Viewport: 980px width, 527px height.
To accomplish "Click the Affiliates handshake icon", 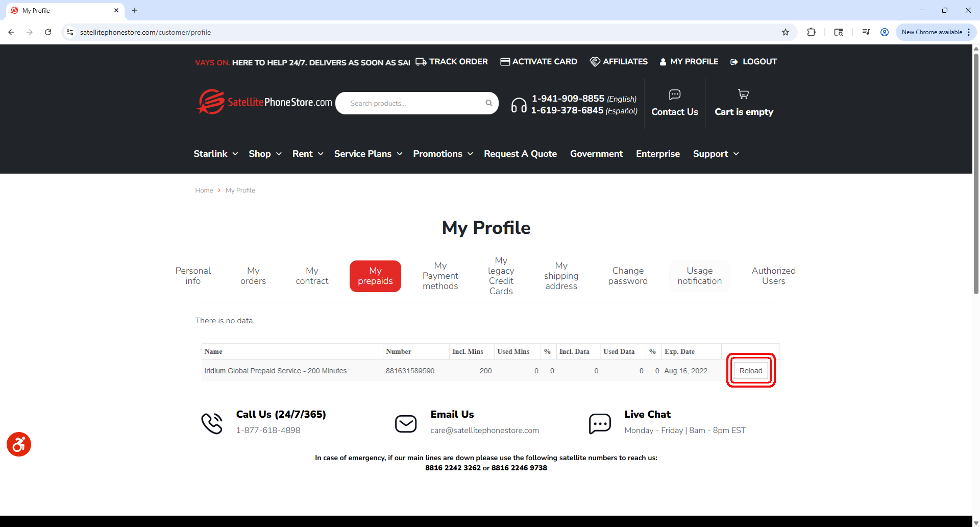I will tap(595, 62).
